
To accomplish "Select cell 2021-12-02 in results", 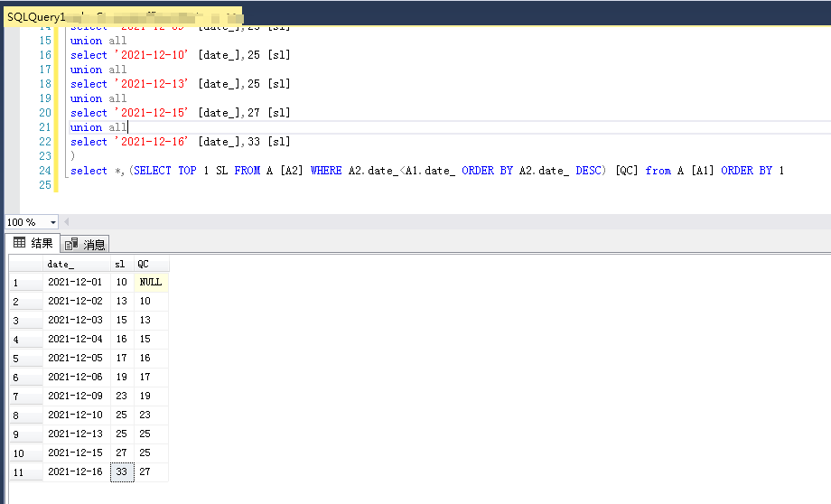I will pyautogui.click(x=76, y=301).
